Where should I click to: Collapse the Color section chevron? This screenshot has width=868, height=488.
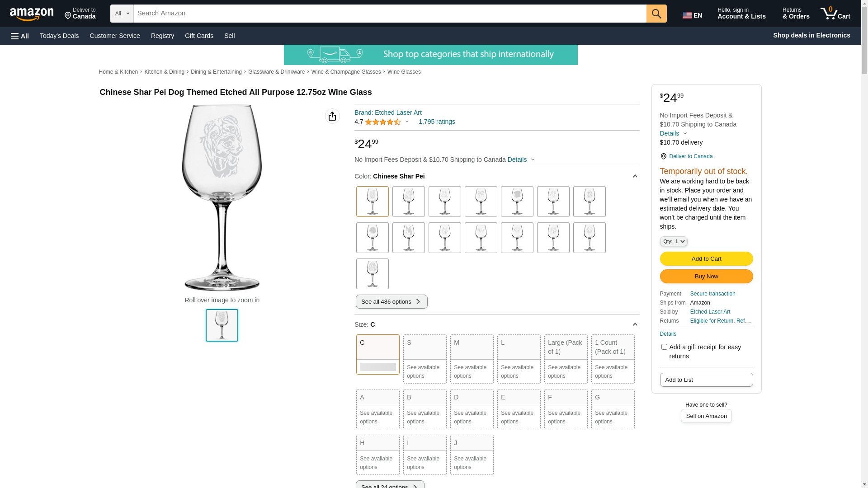point(635,176)
